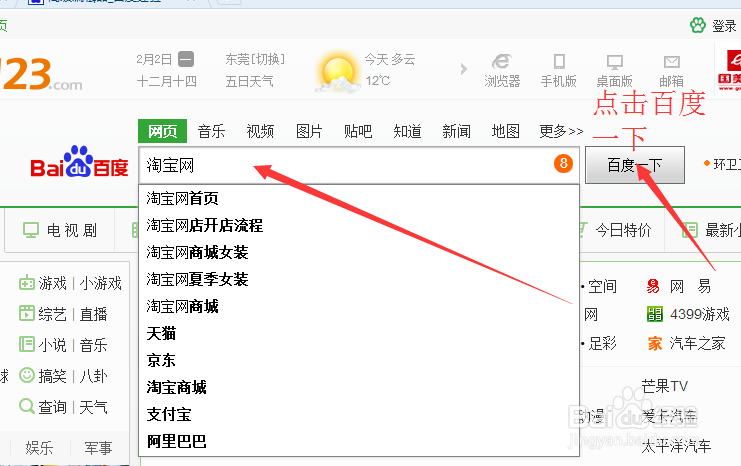Screen dimensions: 741x466
Task: Click the magnifier icon beside 查询
Action: pos(26,406)
